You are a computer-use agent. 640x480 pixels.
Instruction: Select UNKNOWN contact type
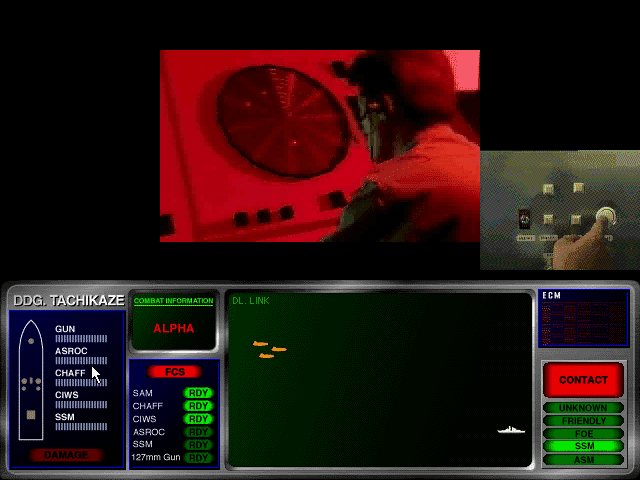coord(584,408)
